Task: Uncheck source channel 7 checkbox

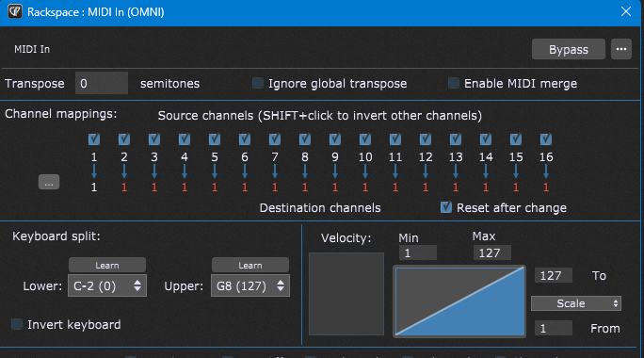Action: coord(275,138)
